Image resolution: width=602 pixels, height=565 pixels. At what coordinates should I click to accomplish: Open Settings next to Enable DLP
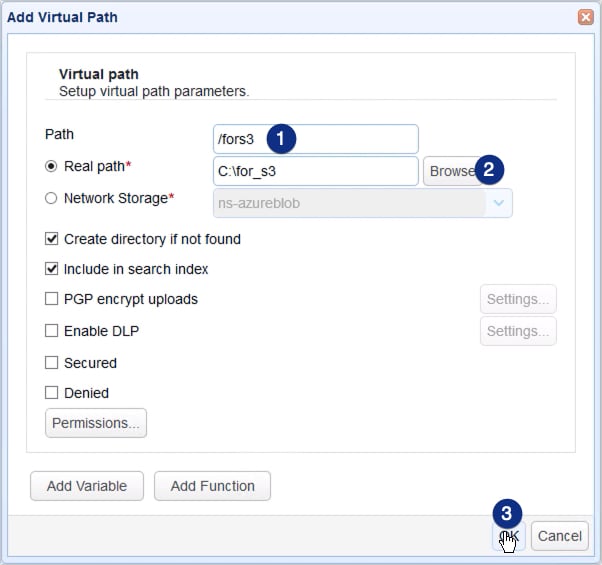518,331
